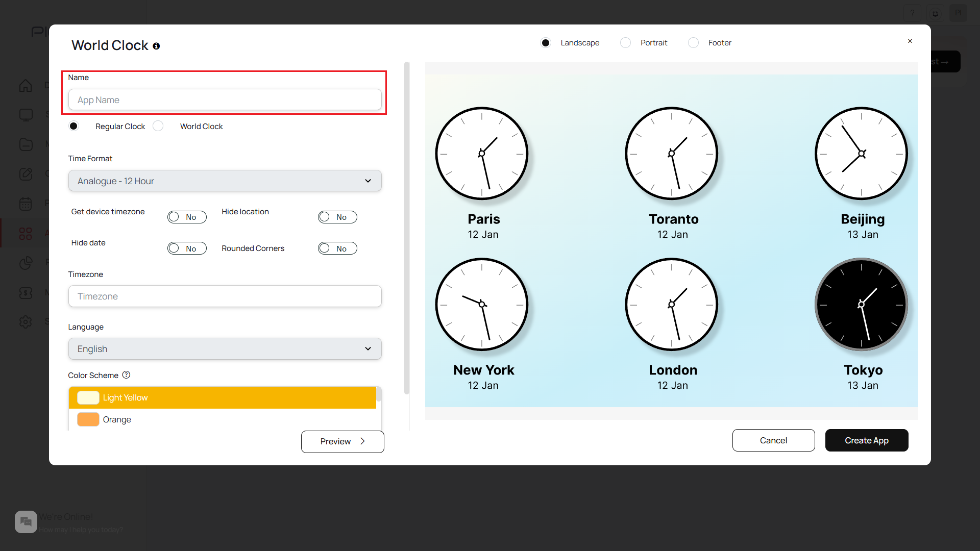Click the calendar icon in left sidebar
The height and width of the screenshot is (551, 980).
point(26,204)
